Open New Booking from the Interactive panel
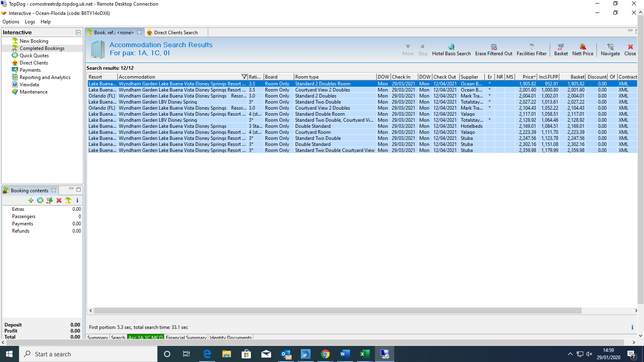 (34, 41)
